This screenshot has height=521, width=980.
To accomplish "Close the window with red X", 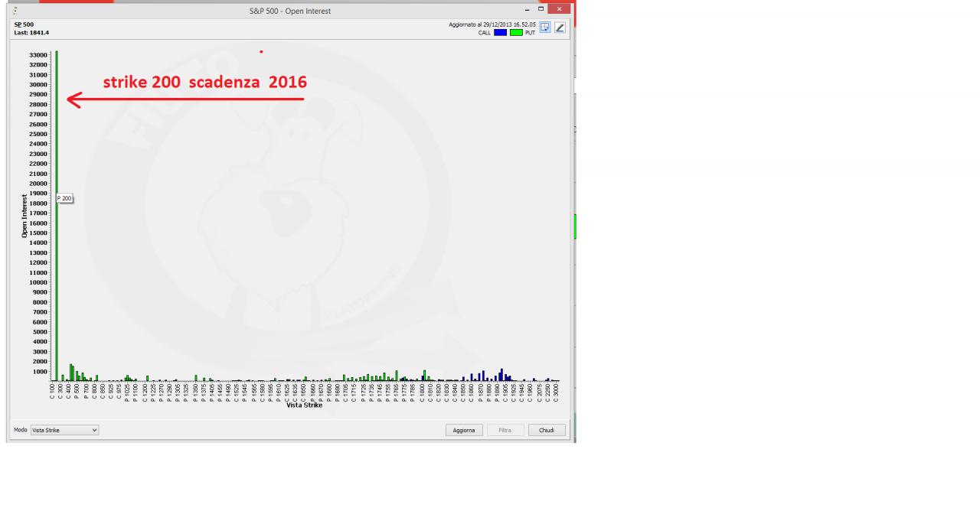I will coord(560,8).
